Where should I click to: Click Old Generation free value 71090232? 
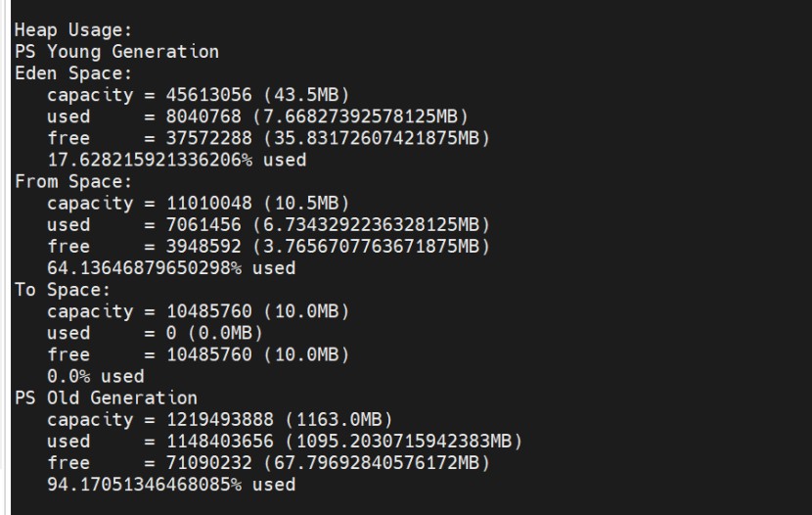coord(208,463)
